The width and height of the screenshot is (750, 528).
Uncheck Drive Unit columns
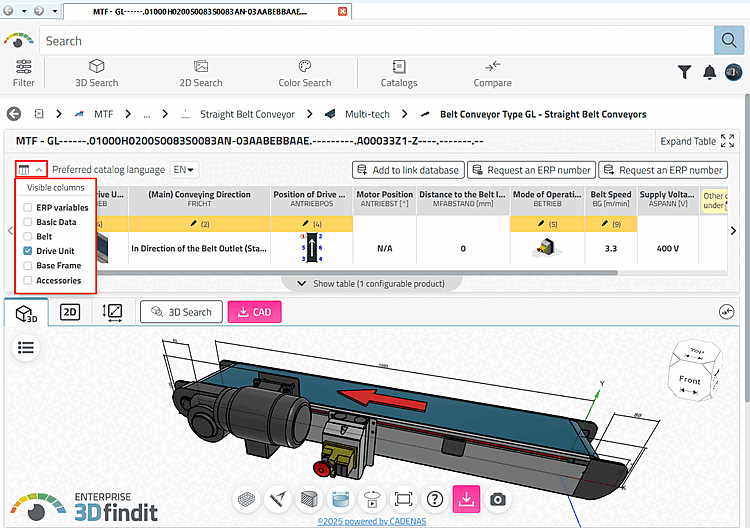point(28,251)
